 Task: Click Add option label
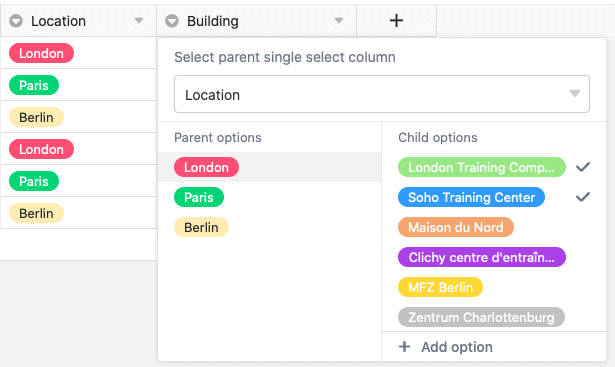click(457, 347)
